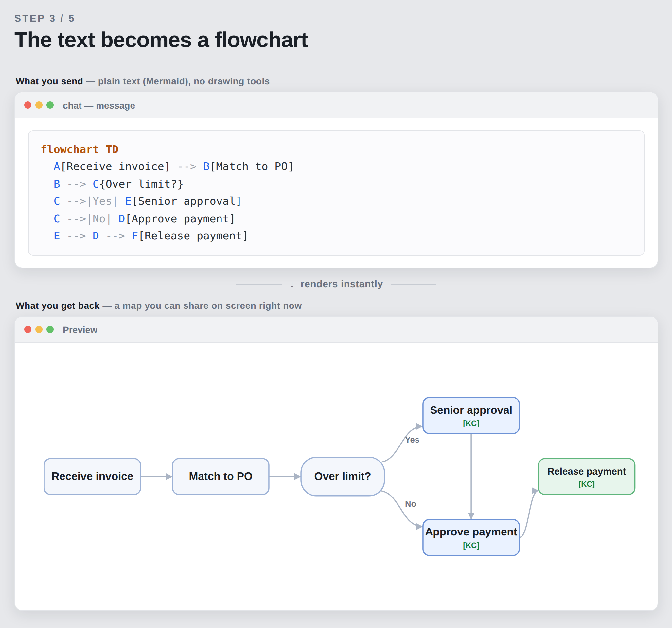The height and width of the screenshot is (628, 672).
Task: Click the [KC] tag under Senior approval
Action: [471, 423]
